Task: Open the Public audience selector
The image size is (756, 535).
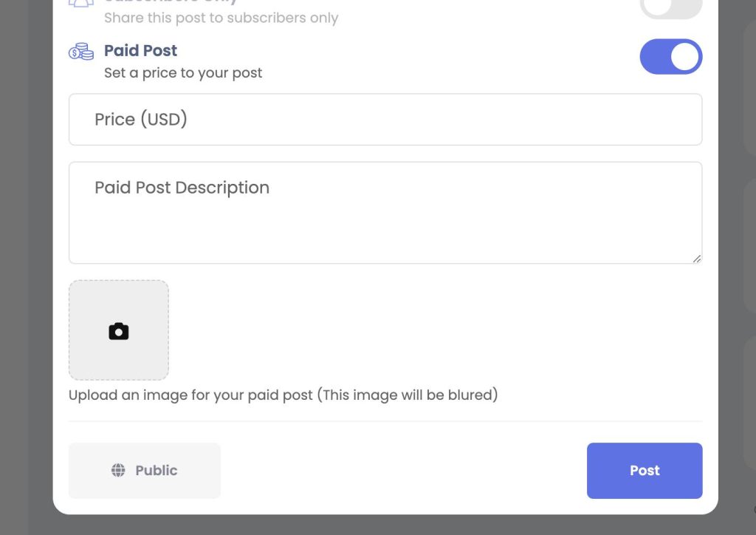Action: coord(145,471)
